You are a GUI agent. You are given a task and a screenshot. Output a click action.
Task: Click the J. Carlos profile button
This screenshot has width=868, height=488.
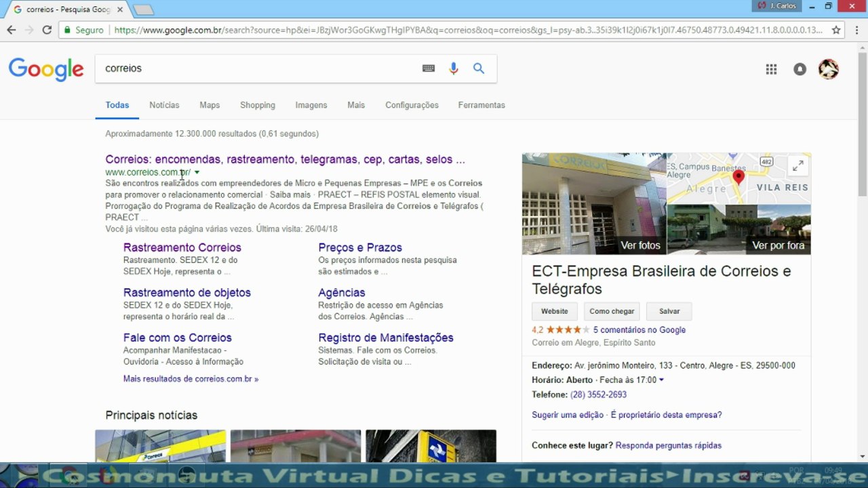[x=776, y=6]
